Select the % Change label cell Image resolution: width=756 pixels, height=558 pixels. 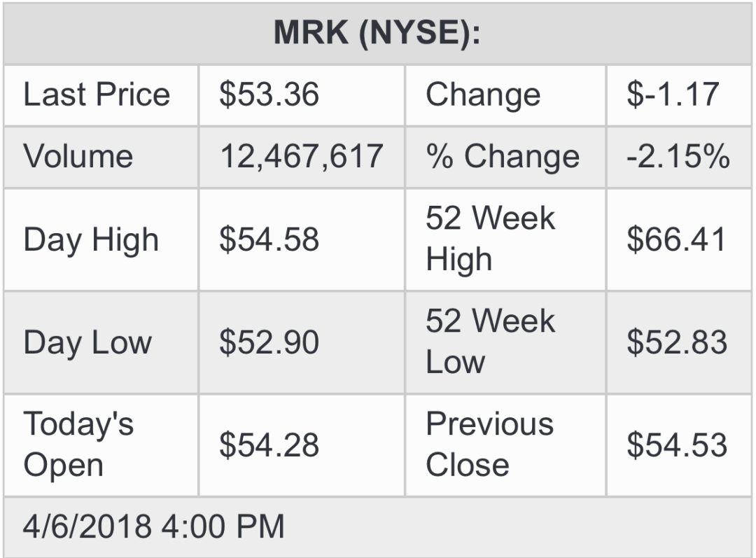(x=505, y=158)
